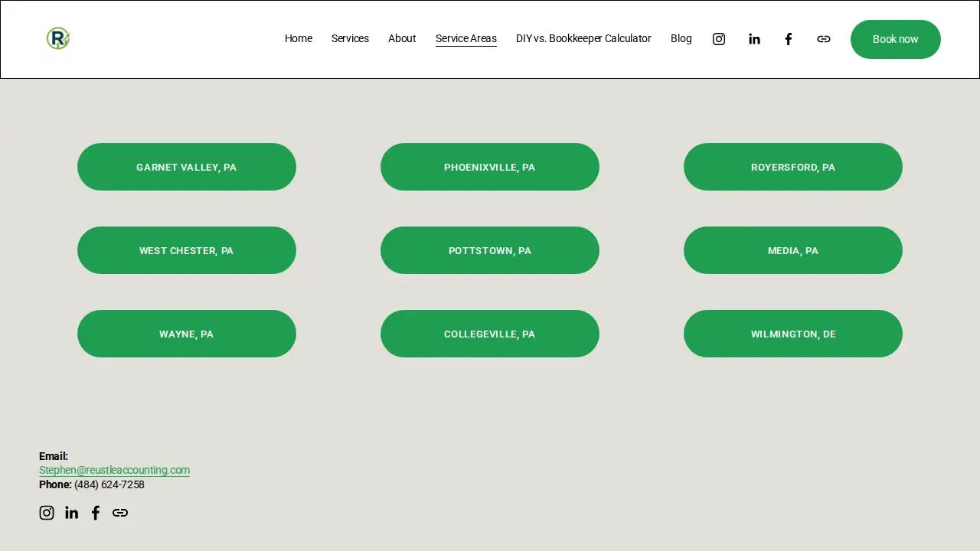The width and height of the screenshot is (980, 551).
Task: Click the chain link icon in footer
Action: click(120, 513)
